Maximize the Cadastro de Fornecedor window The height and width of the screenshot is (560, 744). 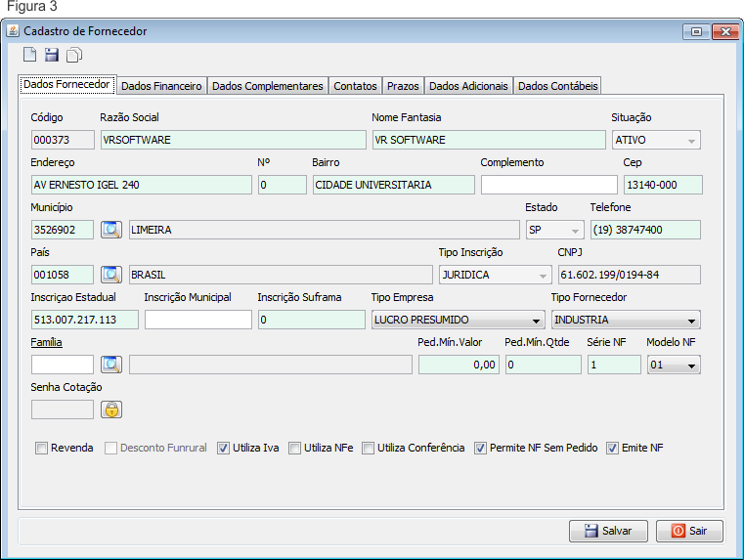[x=696, y=32]
